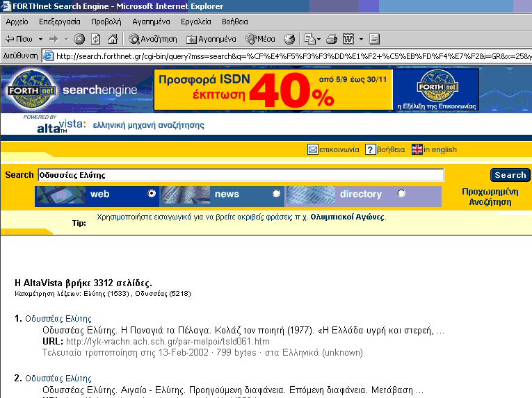Click the altavista logo
This screenshot has width=532, height=398.
point(61,126)
